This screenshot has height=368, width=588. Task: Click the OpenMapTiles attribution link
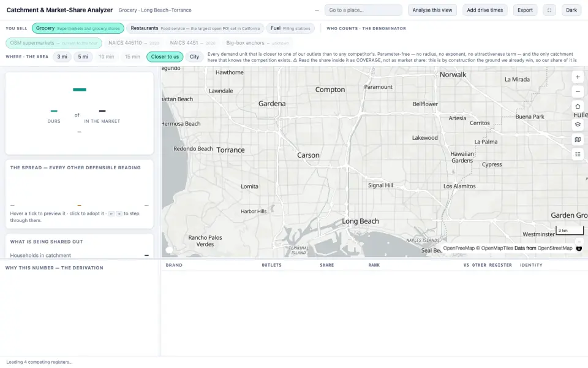click(x=497, y=248)
